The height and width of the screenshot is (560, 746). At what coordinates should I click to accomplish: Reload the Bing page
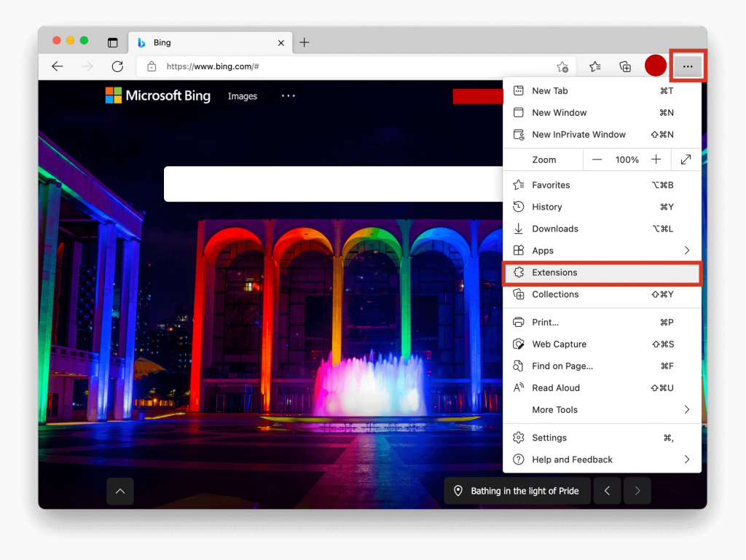(117, 66)
